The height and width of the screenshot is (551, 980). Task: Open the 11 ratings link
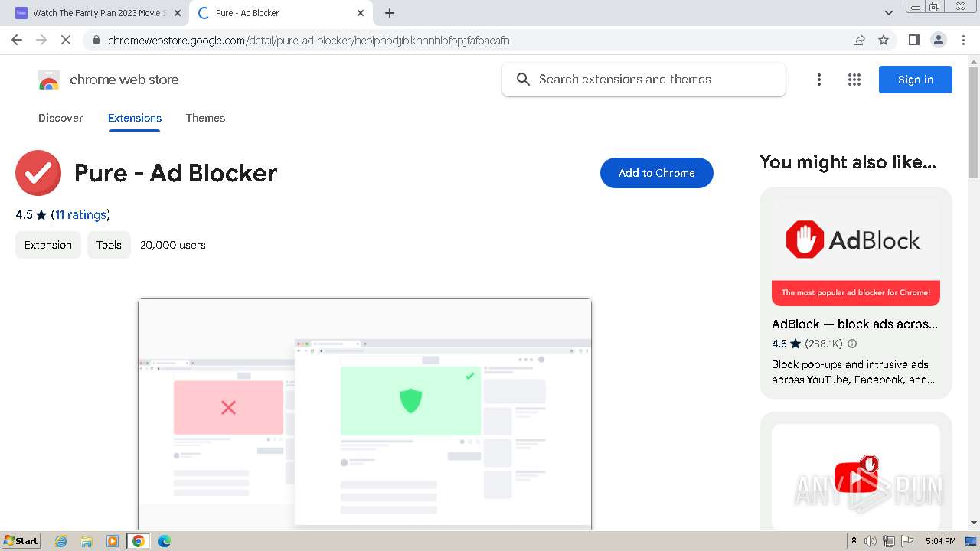click(80, 215)
